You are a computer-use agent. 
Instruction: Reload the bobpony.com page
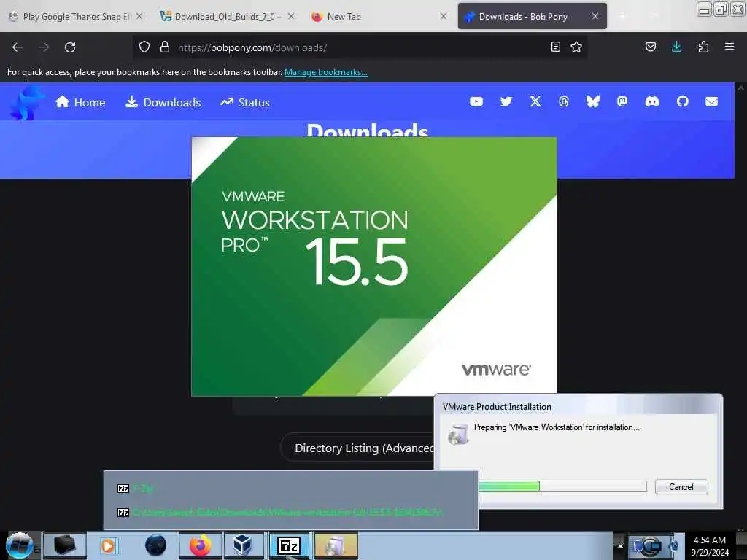70,47
